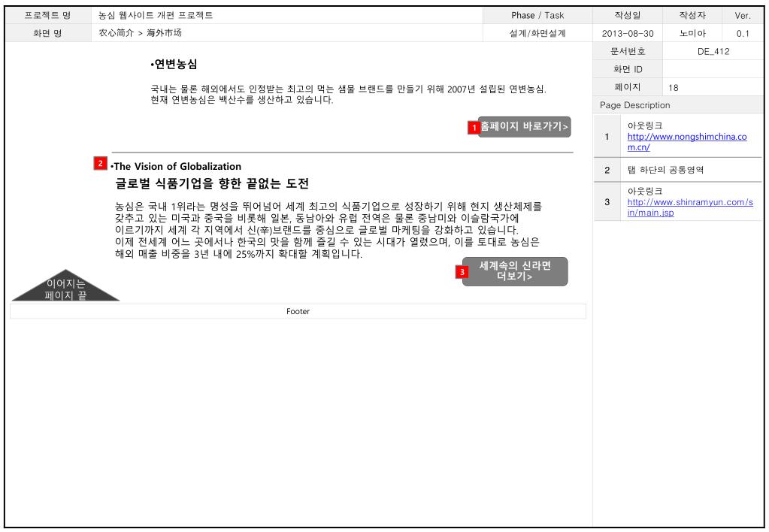Click the 문서번호 label
The width and height of the screenshot is (769, 532).
tap(628, 51)
